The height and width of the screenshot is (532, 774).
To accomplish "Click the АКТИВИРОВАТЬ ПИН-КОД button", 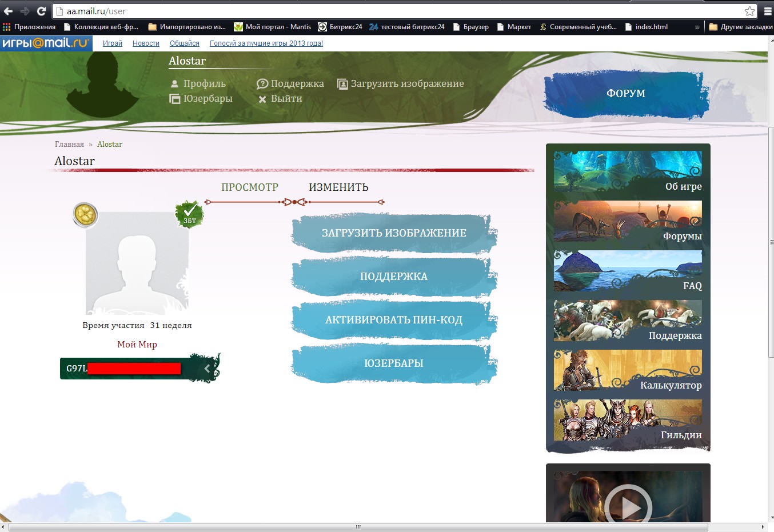I will pos(394,320).
